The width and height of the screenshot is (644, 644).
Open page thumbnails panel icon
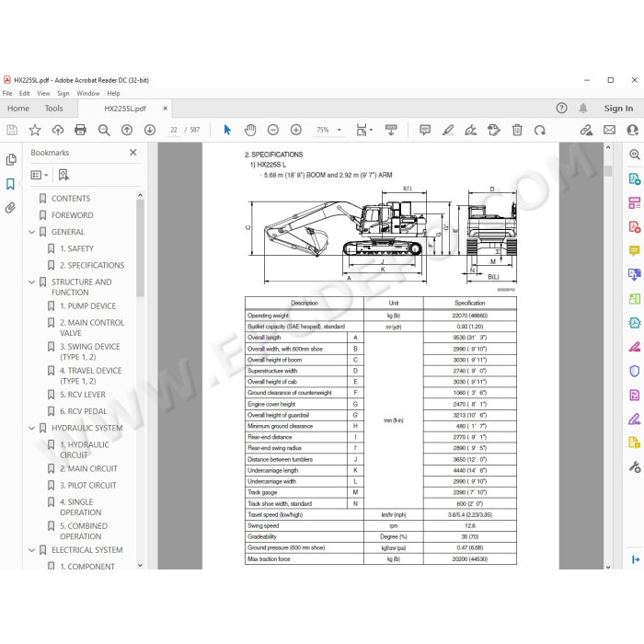tap(11, 160)
